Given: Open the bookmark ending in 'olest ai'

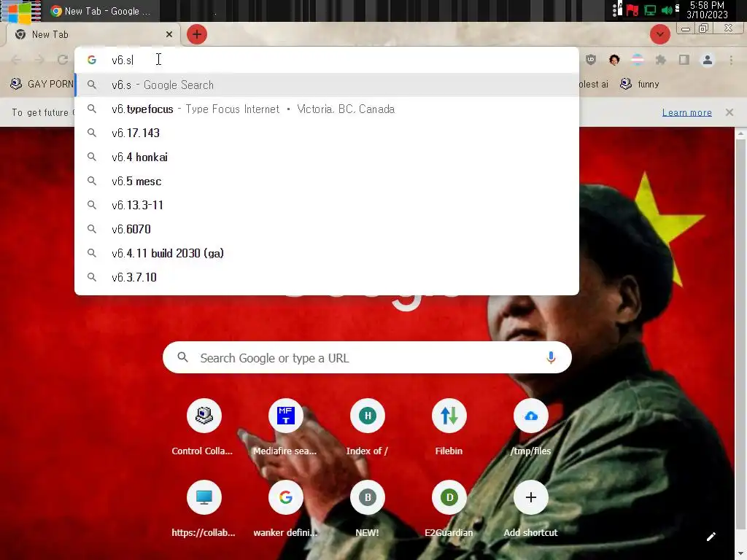Looking at the screenshot, I should coord(594,85).
